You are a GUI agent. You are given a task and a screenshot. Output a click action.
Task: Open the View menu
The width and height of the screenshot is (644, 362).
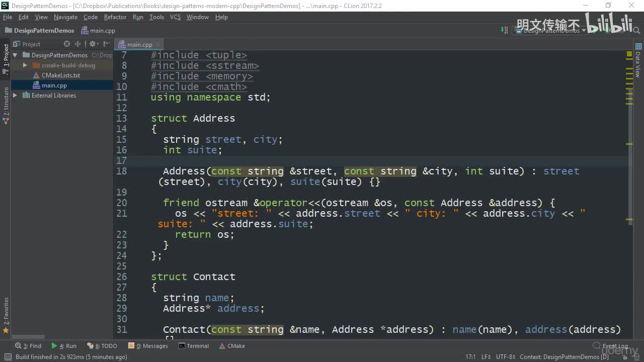tap(41, 17)
